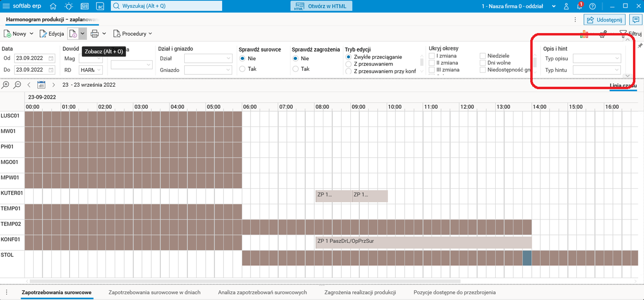Select Nie under Sprawdź surowce
Screen dimensions: 644x300
tap(242, 58)
